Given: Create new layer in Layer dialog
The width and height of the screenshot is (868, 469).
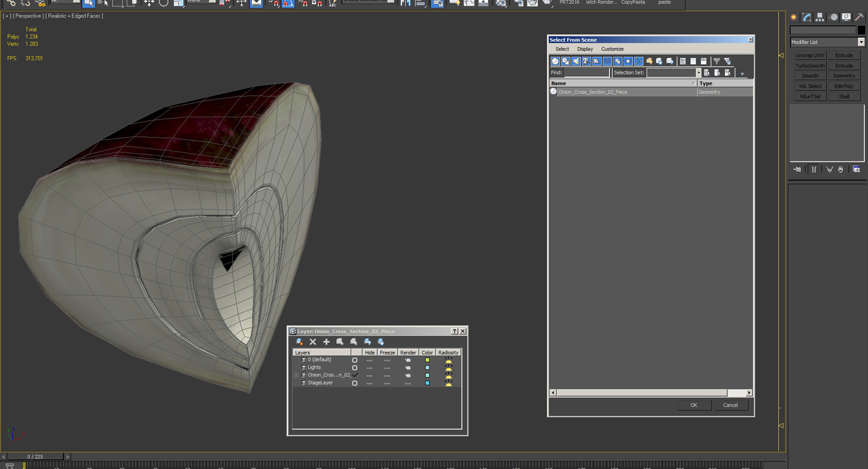Looking at the screenshot, I should coord(299,342).
